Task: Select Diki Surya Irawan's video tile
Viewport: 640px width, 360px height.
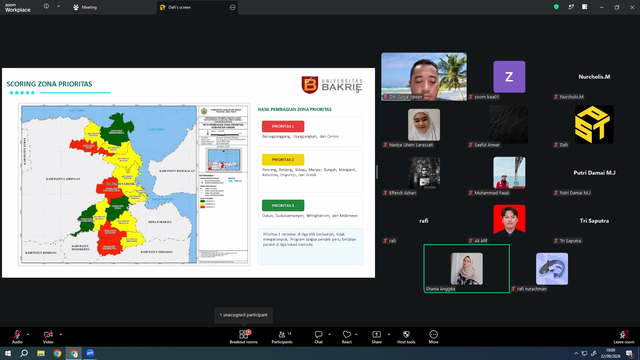Action: point(424,76)
